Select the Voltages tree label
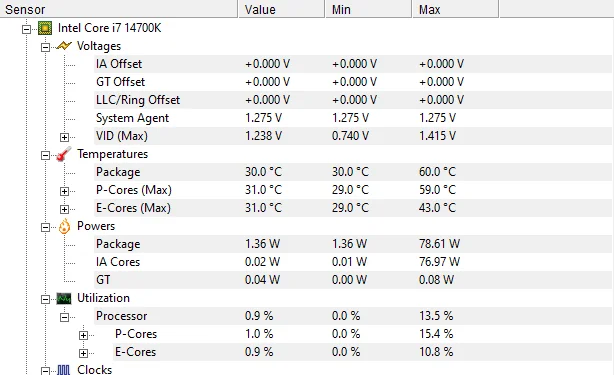Image resolution: width=614 pixels, height=375 pixels. [x=99, y=46]
